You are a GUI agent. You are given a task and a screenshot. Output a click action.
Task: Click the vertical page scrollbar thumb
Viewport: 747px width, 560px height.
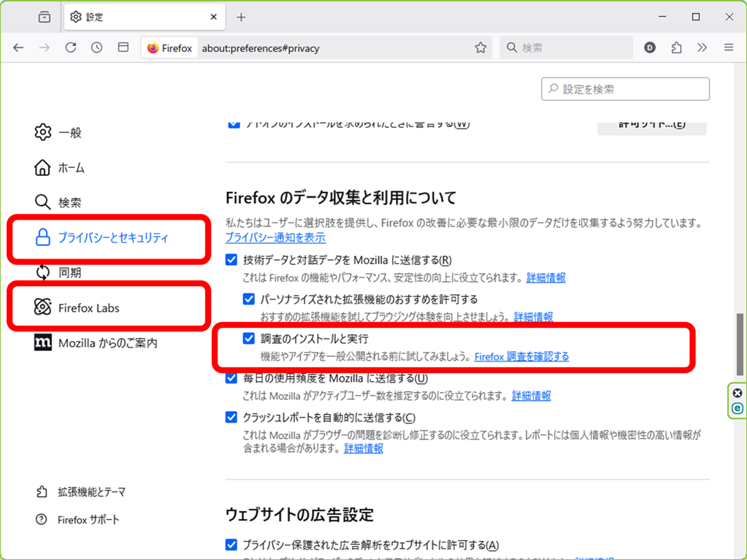(740, 345)
